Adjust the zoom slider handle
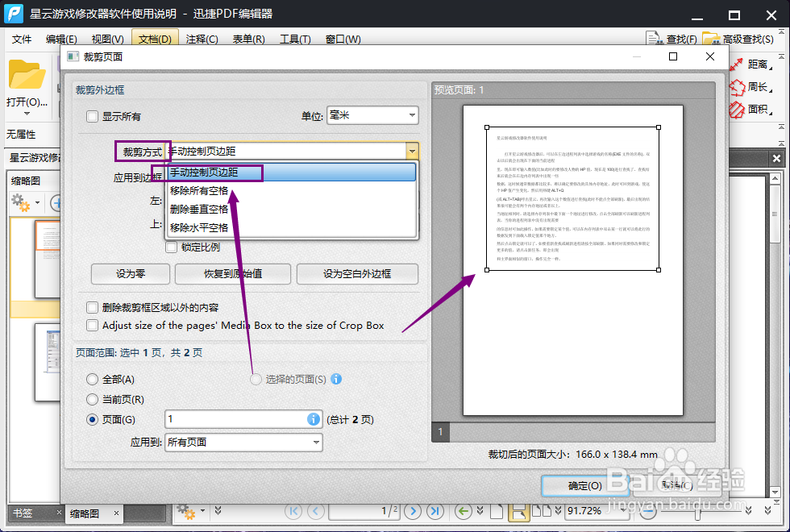The width and height of the screenshot is (790, 532). tap(698, 513)
